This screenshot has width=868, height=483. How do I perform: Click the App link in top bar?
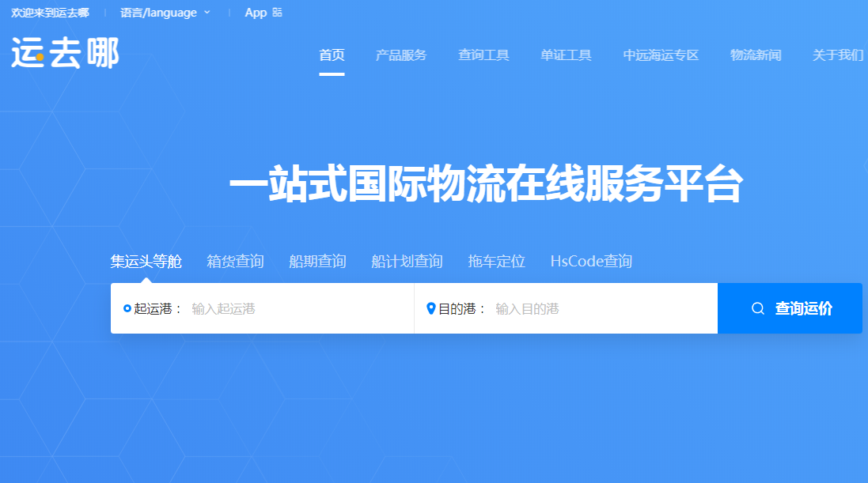point(256,12)
